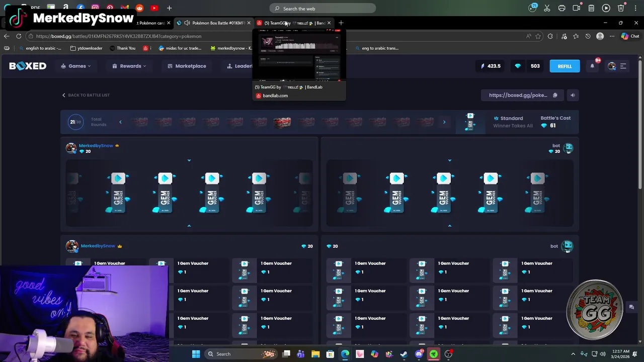The image size is (644, 362).
Task: Show hidden system tray icons
Action: click(573, 354)
